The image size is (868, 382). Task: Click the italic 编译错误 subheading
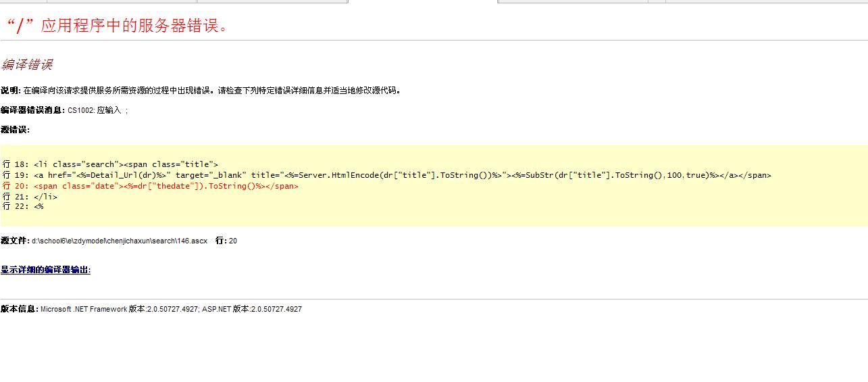click(x=27, y=65)
